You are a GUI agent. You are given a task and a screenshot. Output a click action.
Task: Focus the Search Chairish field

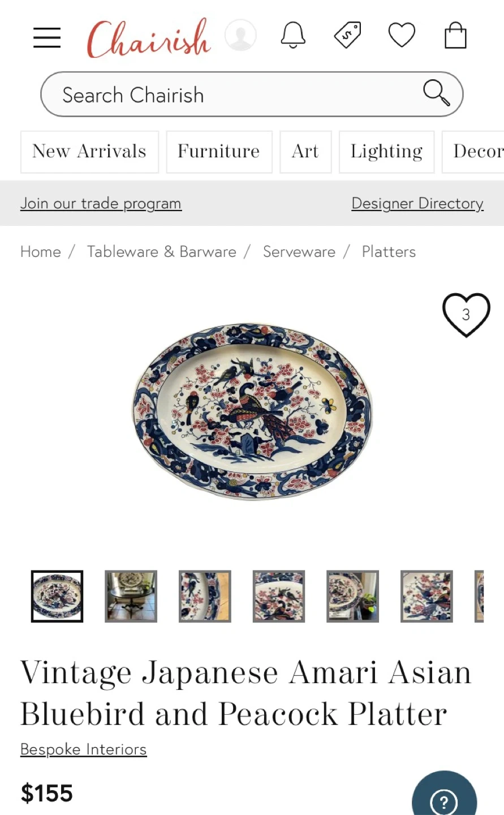coord(252,94)
